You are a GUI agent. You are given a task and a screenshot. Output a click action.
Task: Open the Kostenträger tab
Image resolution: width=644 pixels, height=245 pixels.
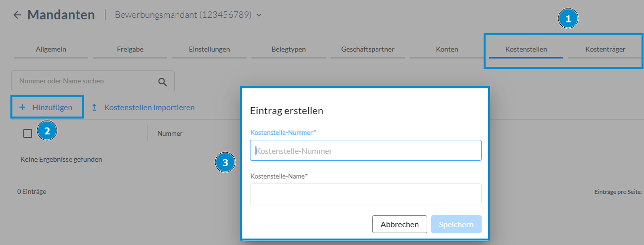pyautogui.click(x=605, y=49)
